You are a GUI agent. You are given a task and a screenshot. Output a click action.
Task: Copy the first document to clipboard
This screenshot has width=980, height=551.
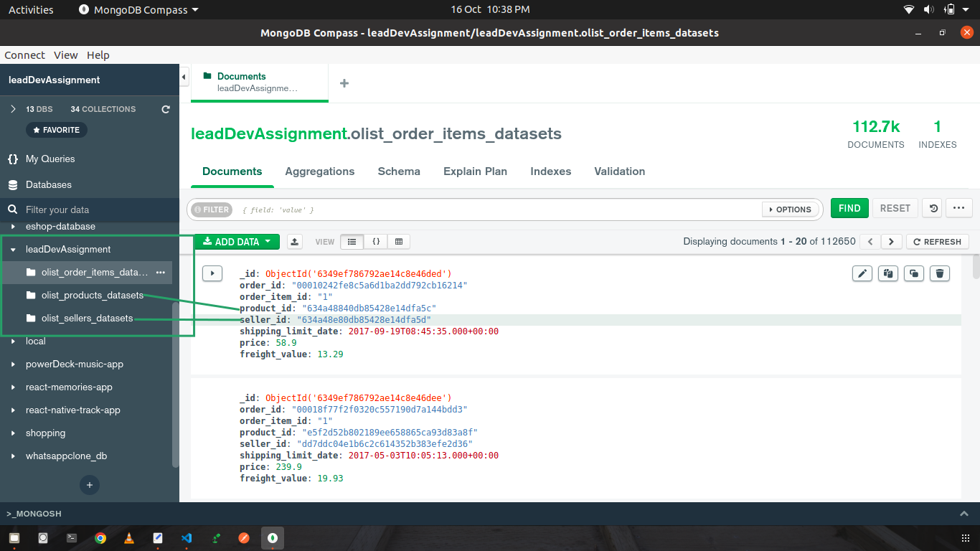[888, 273]
